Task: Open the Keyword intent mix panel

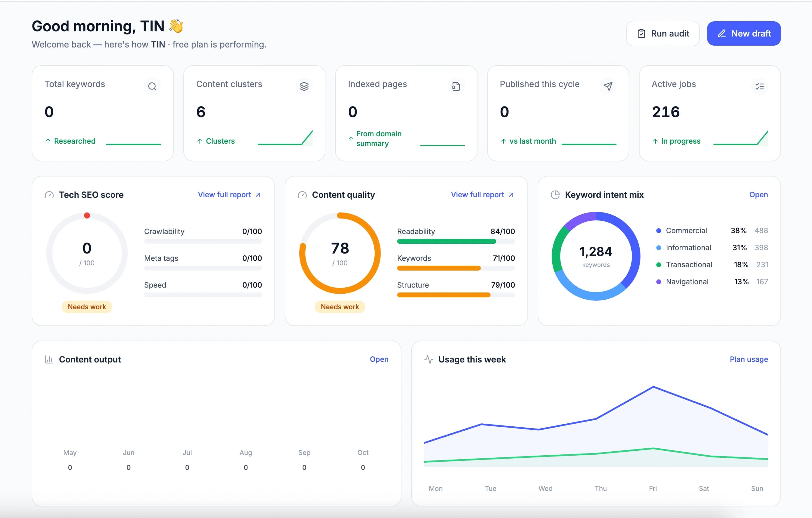Action: [758, 195]
